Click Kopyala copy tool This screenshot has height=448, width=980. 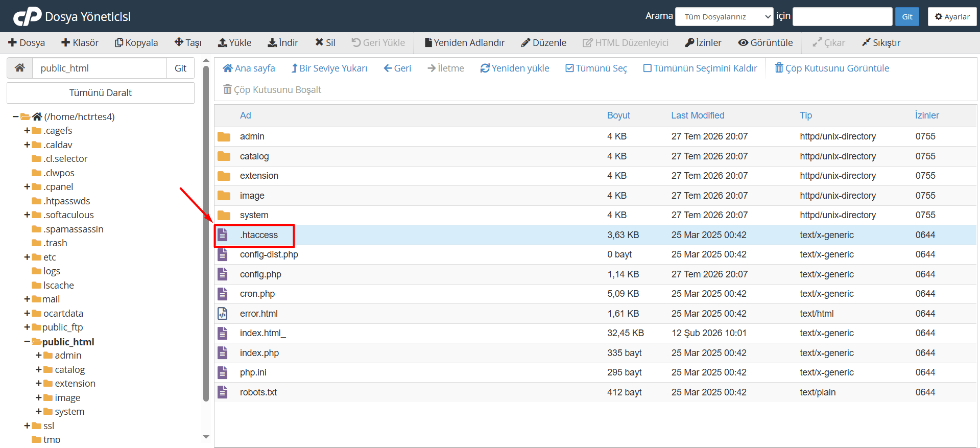136,42
